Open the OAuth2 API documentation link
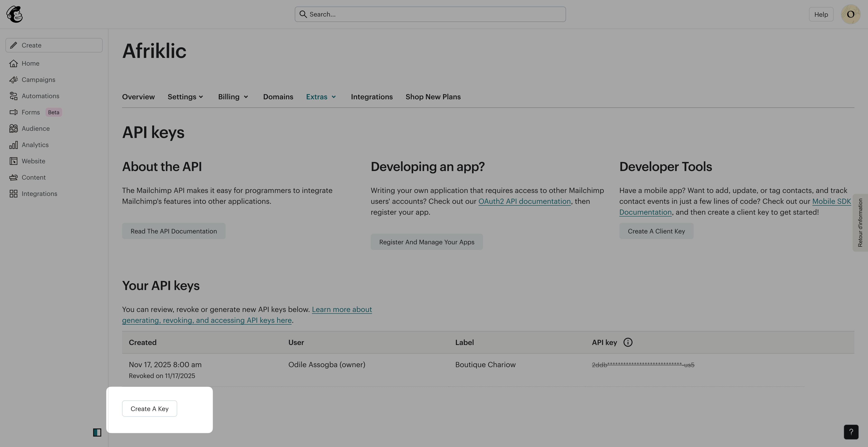 point(524,202)
